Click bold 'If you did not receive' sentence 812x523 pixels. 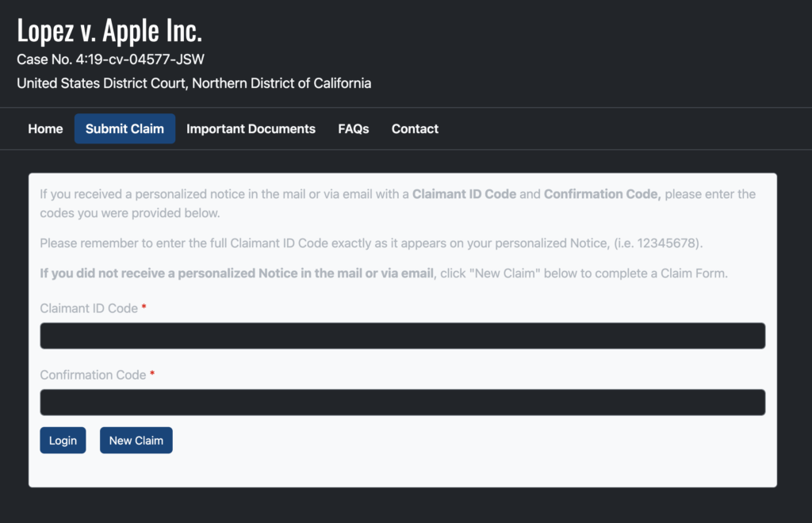click(236, 273)
